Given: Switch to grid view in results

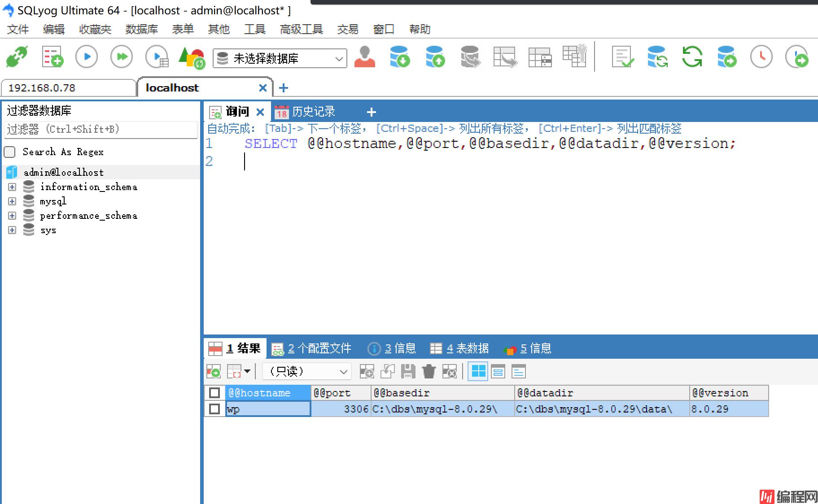Looking at the screenshot, I should coord(478,371).
